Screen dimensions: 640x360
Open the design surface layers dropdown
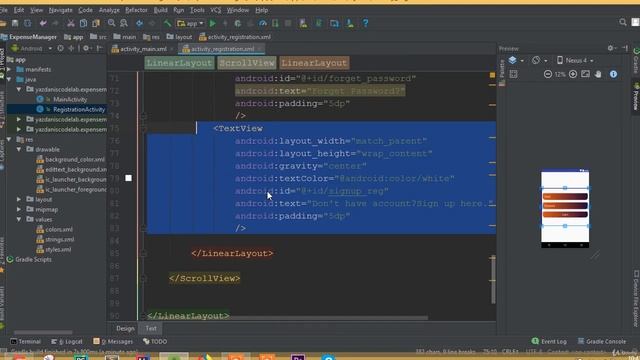point(516,60)
